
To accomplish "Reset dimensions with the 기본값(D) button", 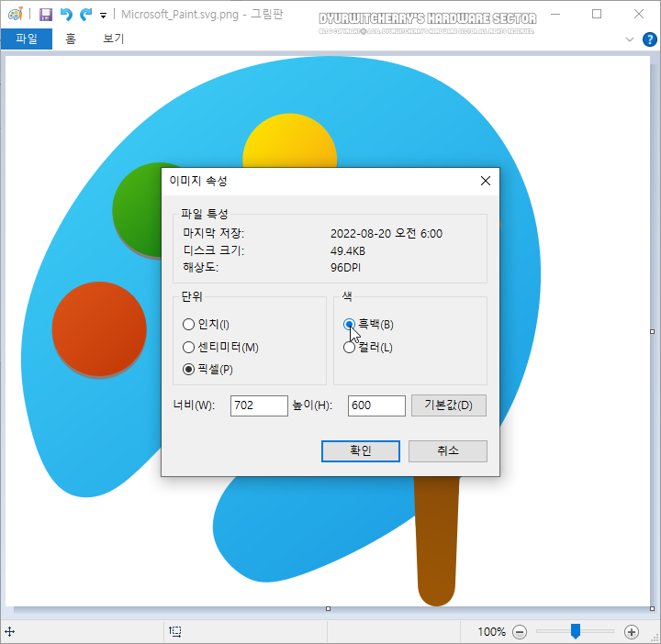I will (x=449, y=405).
